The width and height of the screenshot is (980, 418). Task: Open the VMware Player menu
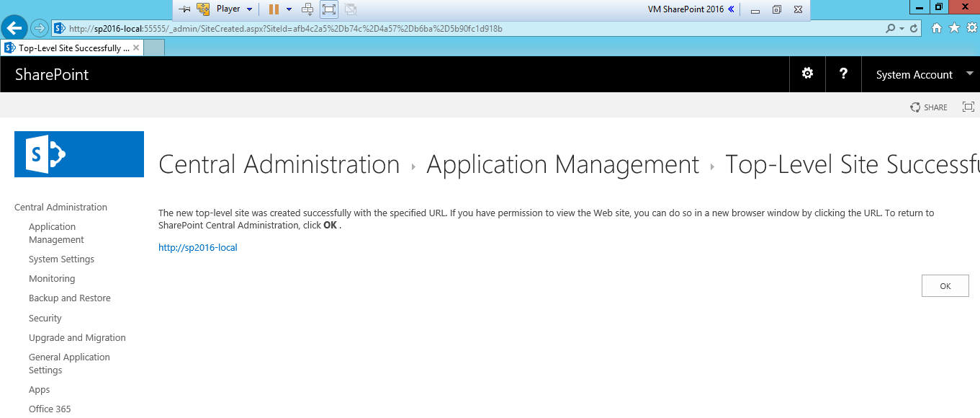[235, 9]
